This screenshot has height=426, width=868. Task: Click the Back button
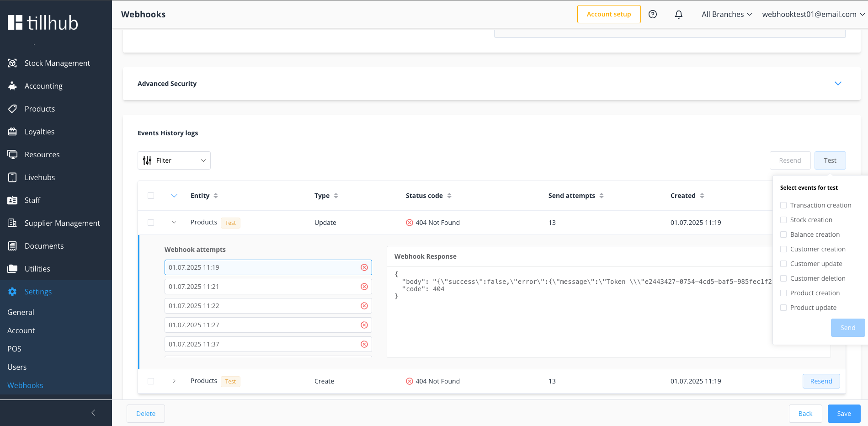coord(805,414)
